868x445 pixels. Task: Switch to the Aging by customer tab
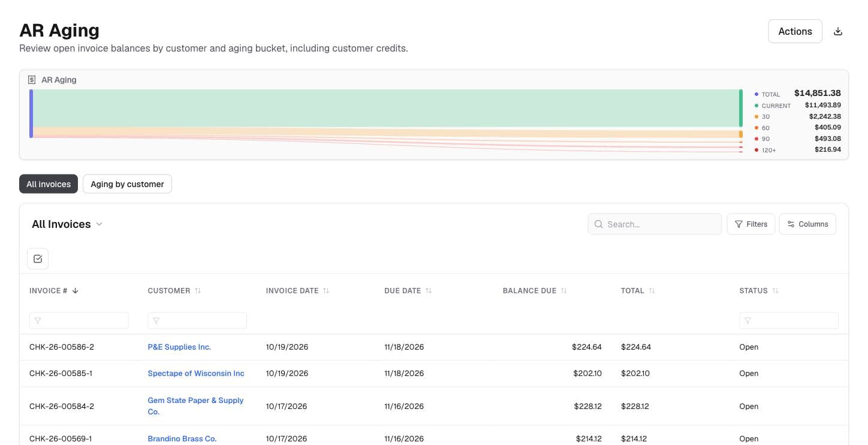coord(127,184)
